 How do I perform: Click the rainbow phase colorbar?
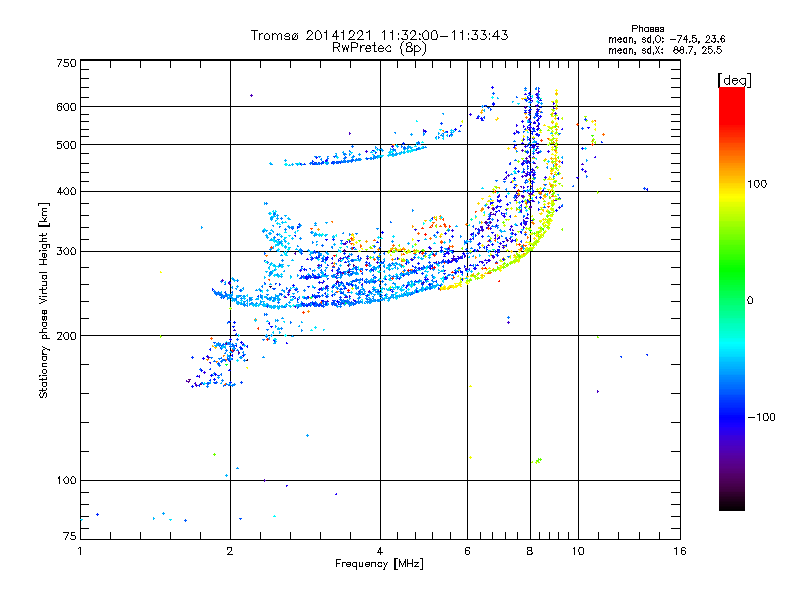click(x=732, y=299)
